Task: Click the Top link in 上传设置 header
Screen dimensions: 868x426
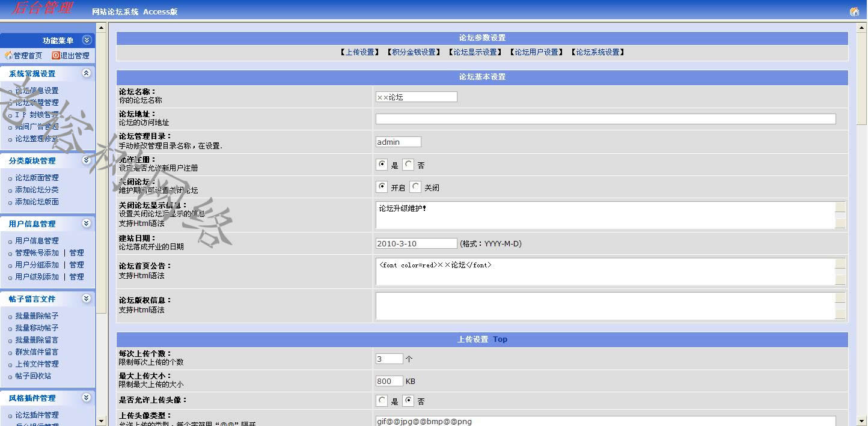Action: click(x=500, y=339)
